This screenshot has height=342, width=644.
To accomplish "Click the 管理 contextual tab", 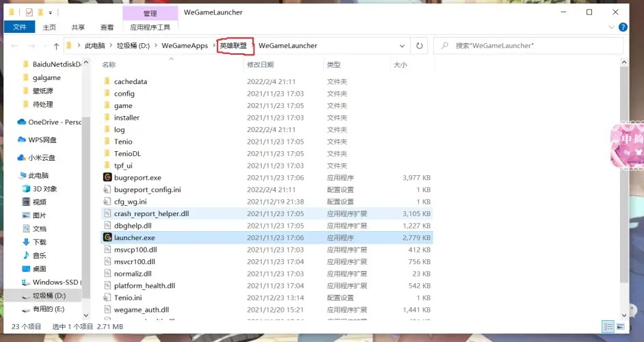I will (150, 13).
